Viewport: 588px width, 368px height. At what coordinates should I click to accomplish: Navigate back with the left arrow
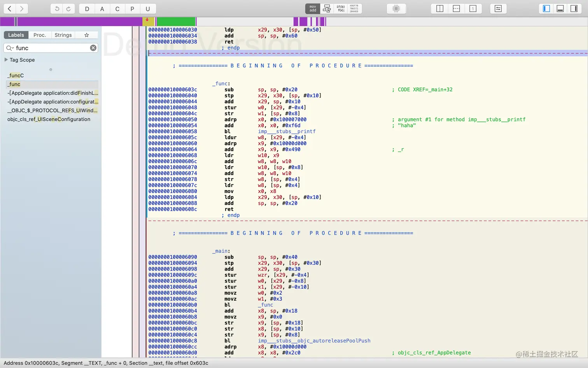coord(10,9)
